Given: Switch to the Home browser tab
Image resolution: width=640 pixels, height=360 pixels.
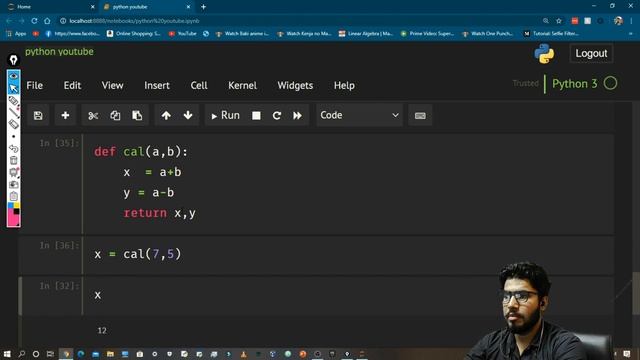Looking at the screenshot, I should click(50, 7).
